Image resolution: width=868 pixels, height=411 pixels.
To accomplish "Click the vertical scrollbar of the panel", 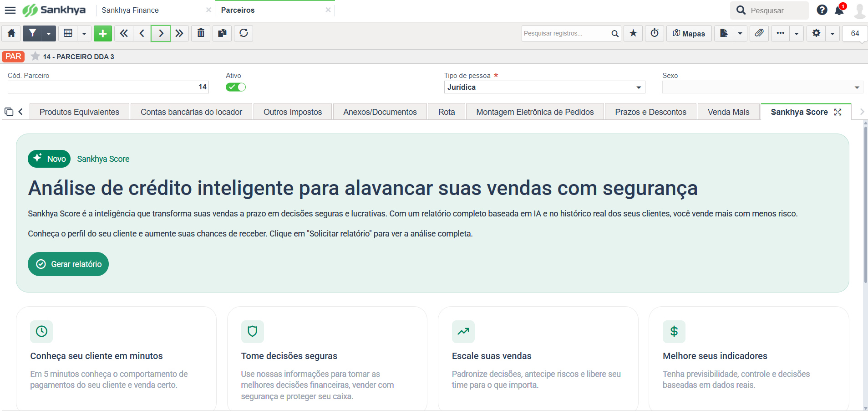I will click(865, 205).
